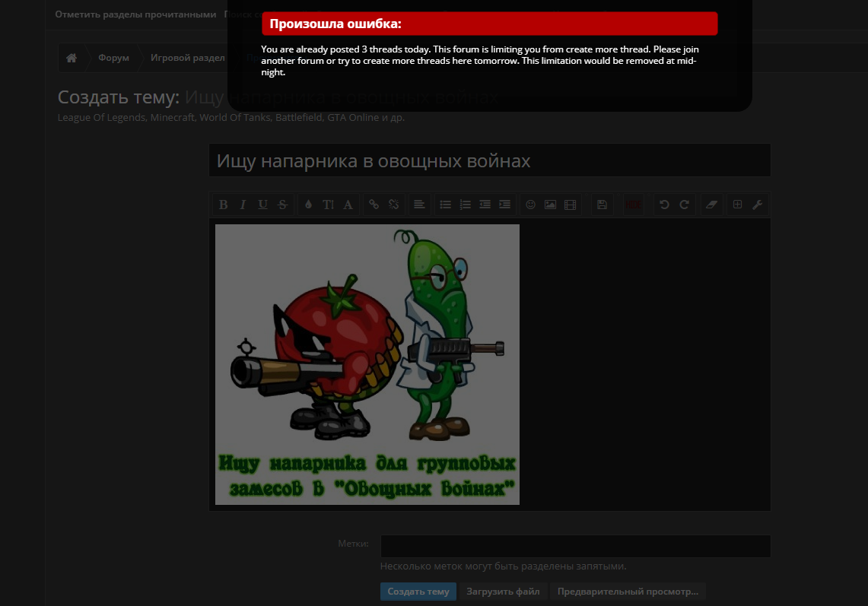Image resolution: width=868 pixels, height=606 pixels.
Task: Toggle strikethrough formatting
Action: 283,205
